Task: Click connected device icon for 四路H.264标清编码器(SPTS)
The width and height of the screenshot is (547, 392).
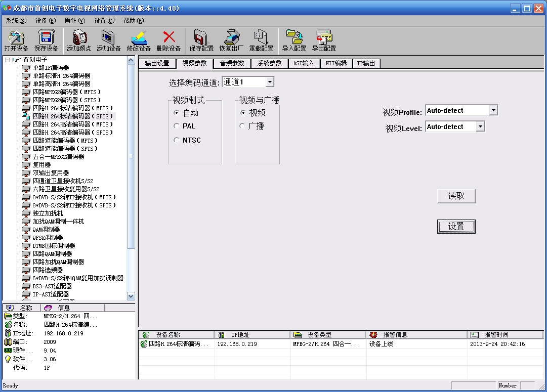Action: point(26,116)
